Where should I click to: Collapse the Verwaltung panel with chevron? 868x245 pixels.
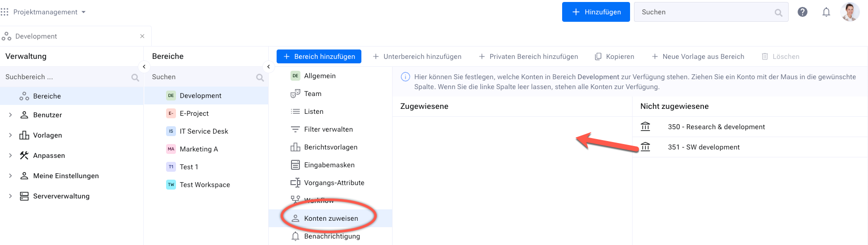click(144, 67)
